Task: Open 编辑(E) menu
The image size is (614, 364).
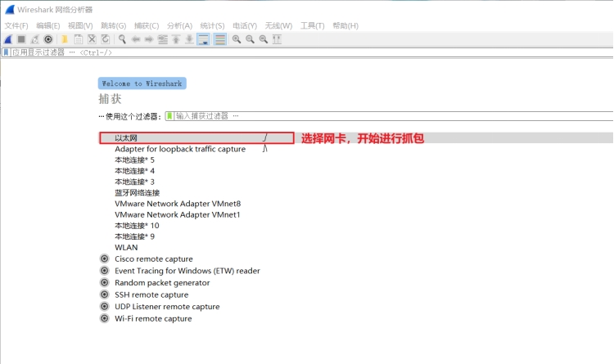Action: point(48,26)
